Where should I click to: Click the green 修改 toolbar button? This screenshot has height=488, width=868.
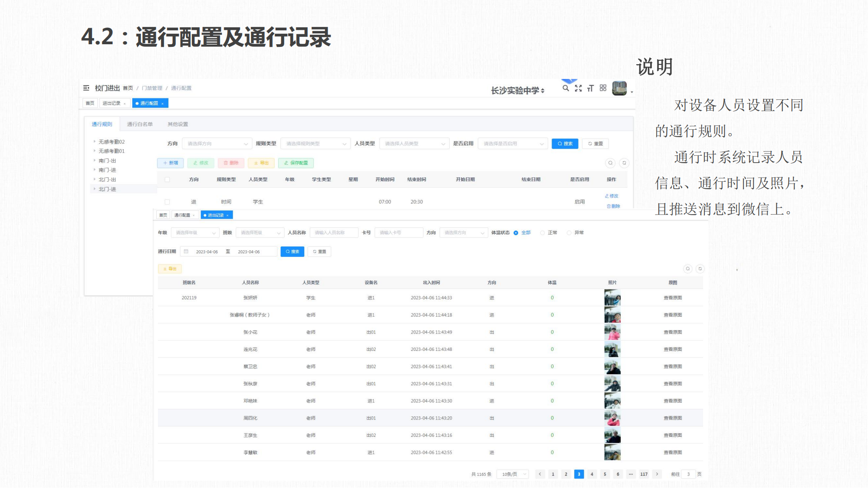pyautogui.click(x=201, y=163)
